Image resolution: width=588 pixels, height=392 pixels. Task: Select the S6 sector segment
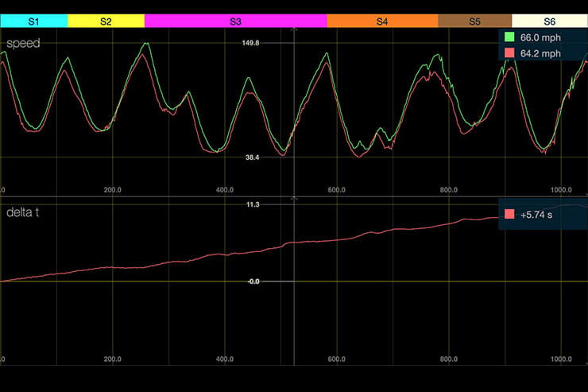(550, 21)
